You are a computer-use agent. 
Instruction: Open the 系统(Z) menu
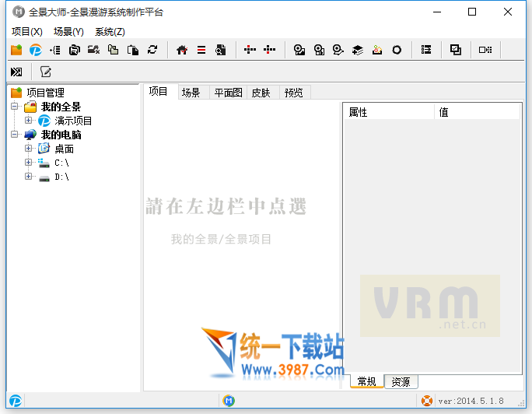click(x=110, y=32)
